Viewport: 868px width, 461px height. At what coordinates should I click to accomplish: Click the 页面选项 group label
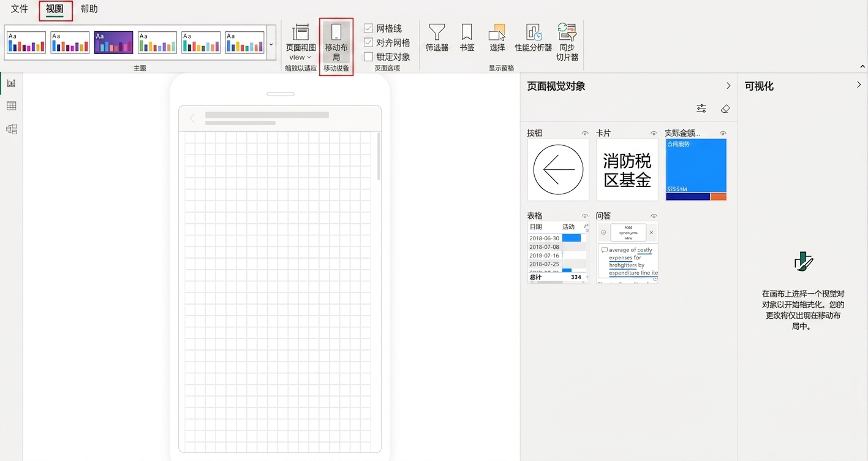pos(387,68)
